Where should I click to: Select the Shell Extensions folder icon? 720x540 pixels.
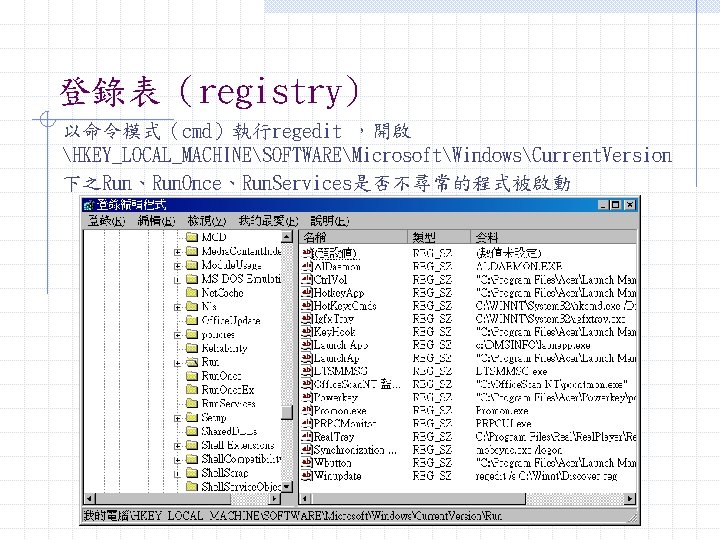pyautogui.click(x=192, y=445)
